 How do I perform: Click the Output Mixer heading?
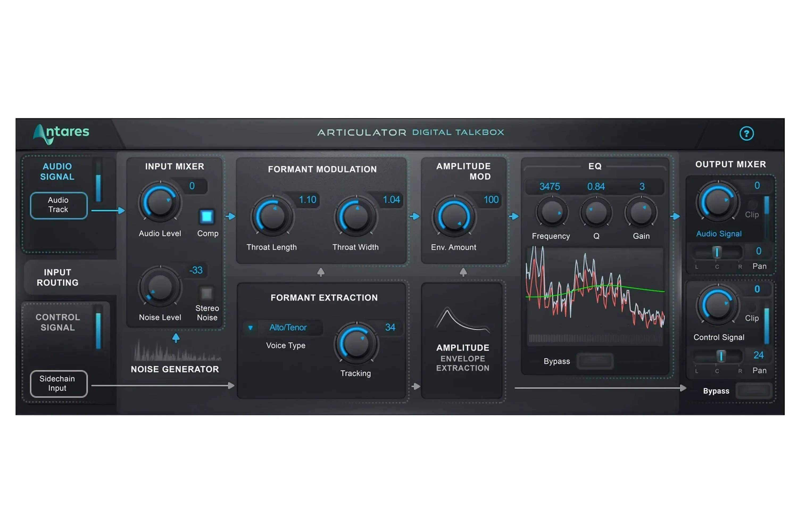pos(730,164)
